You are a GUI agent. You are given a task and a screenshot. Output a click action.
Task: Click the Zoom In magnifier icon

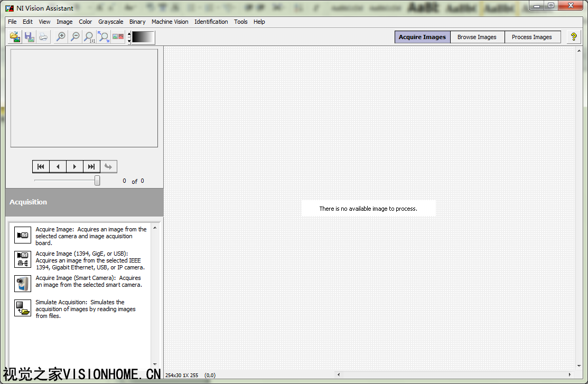coord(61,37)
